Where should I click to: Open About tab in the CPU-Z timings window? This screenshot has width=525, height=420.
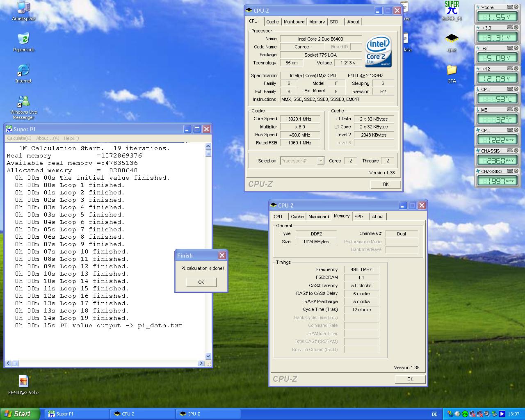coord(378,217)
